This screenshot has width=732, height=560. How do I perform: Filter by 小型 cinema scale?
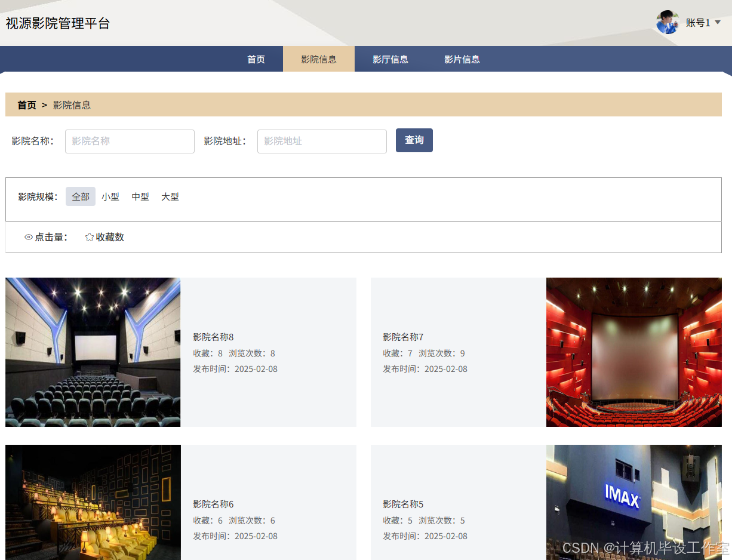(110, 196)
